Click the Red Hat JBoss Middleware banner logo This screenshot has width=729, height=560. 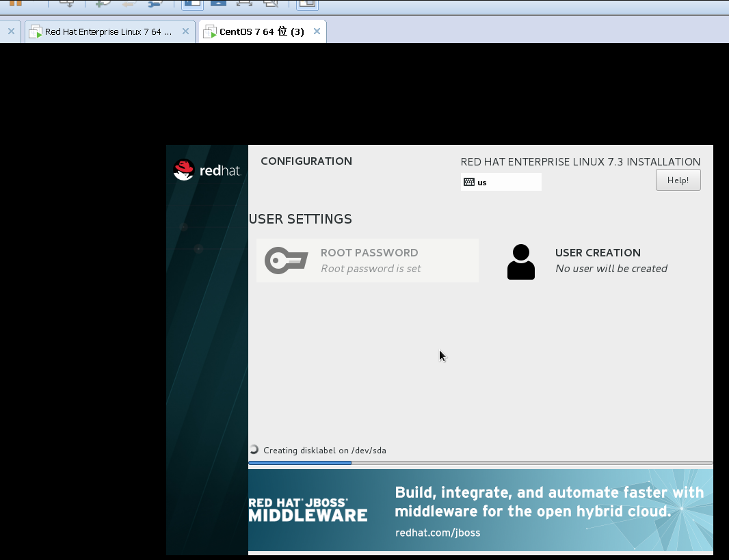(308, 510)
